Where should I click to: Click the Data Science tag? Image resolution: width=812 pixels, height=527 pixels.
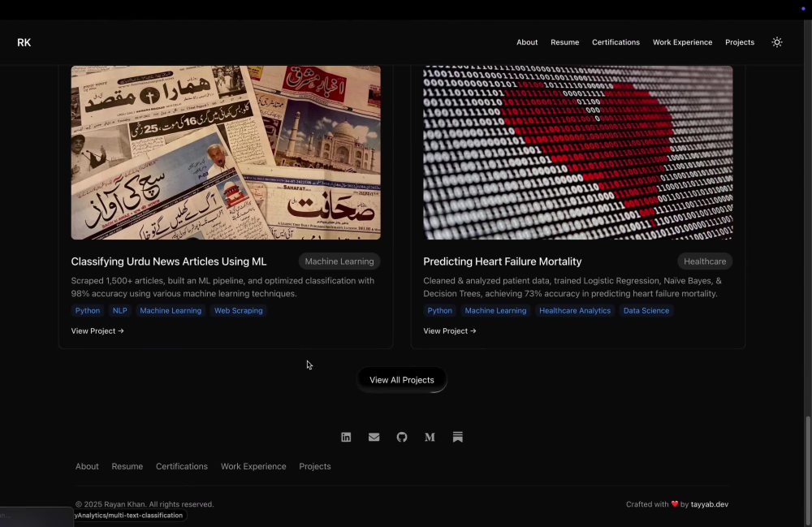point(646,311)
